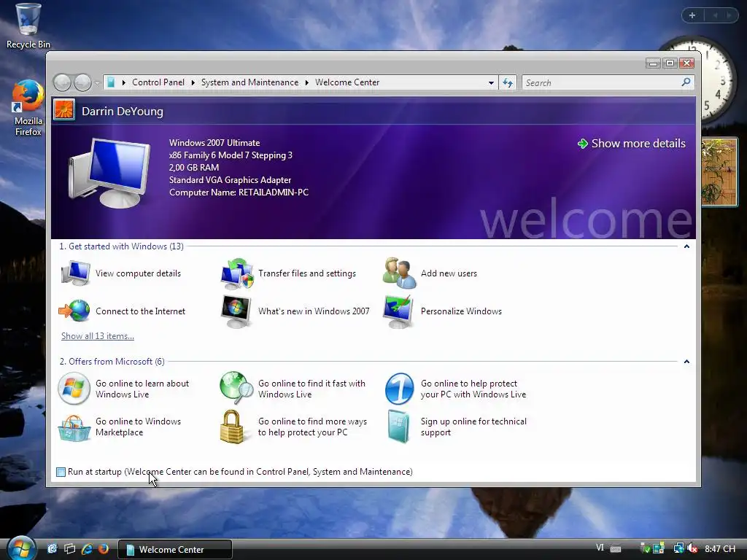Add a gadget with sidebar plus button
Screen dimensions: 747x560
(x=692, y=15)
